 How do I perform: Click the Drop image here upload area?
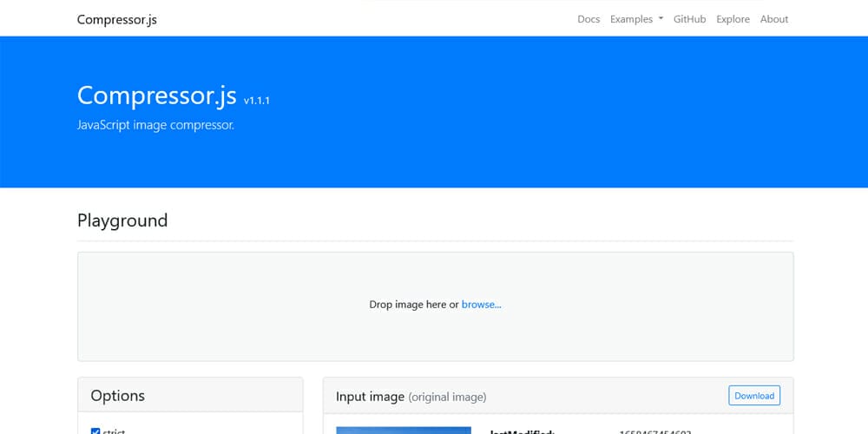(x=435, y=306)
